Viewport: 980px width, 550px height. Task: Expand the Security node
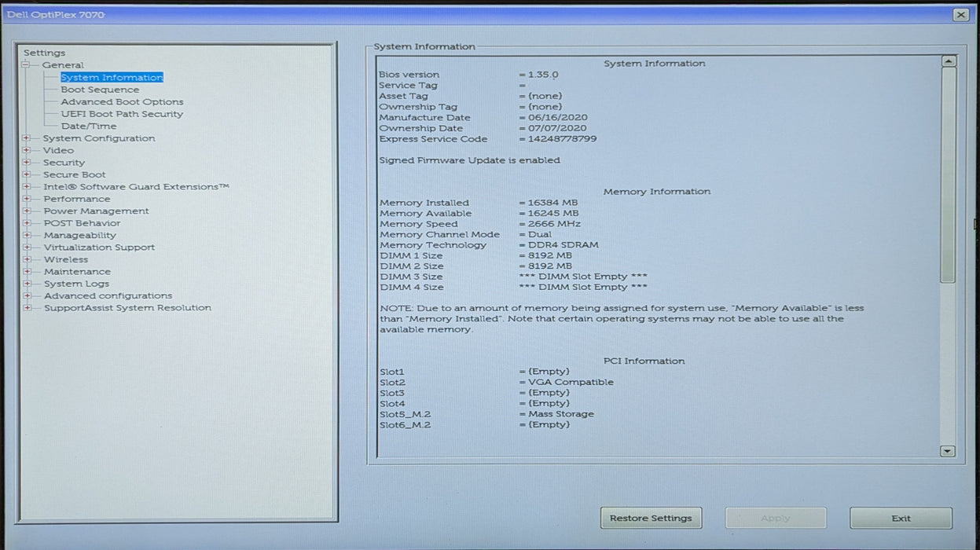point(27,163)
